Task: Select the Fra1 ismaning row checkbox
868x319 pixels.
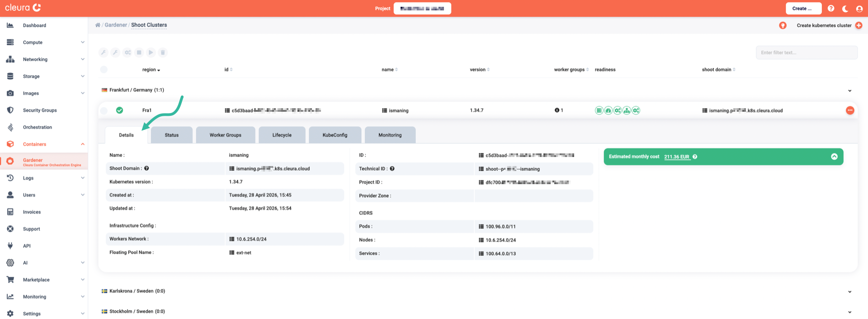Action: tap(104, 110)
